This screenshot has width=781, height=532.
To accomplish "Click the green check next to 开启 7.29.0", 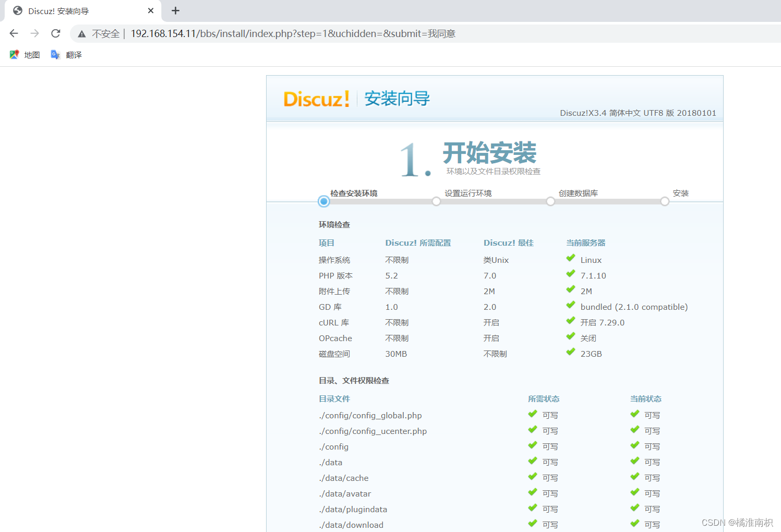I will pyautogui.click(x=571, y=320).
